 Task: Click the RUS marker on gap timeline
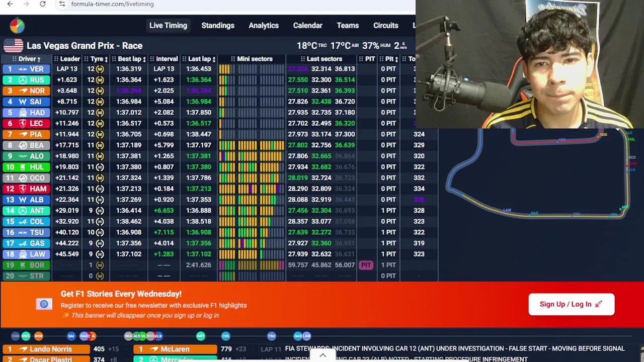coord(26,336)
